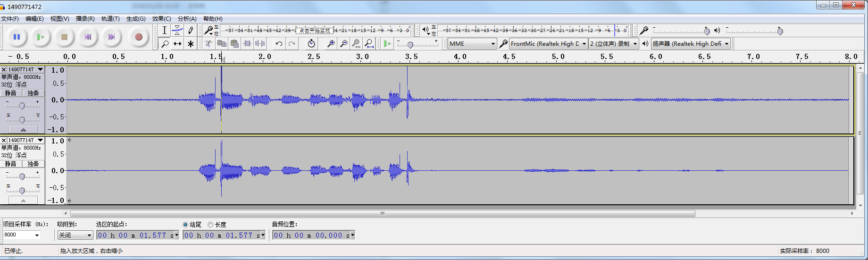Adjust the playback speed slider
This screenshot has width=868, height=260.
pos(410,44)
